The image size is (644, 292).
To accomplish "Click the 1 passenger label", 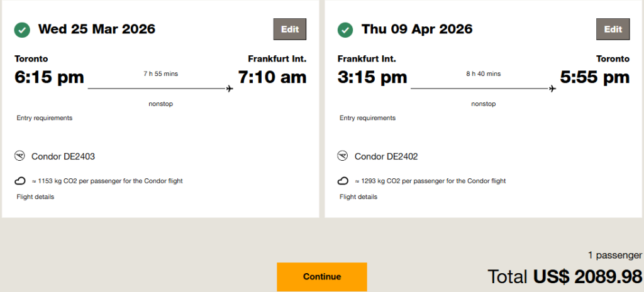I will click(x=614, y=256).
